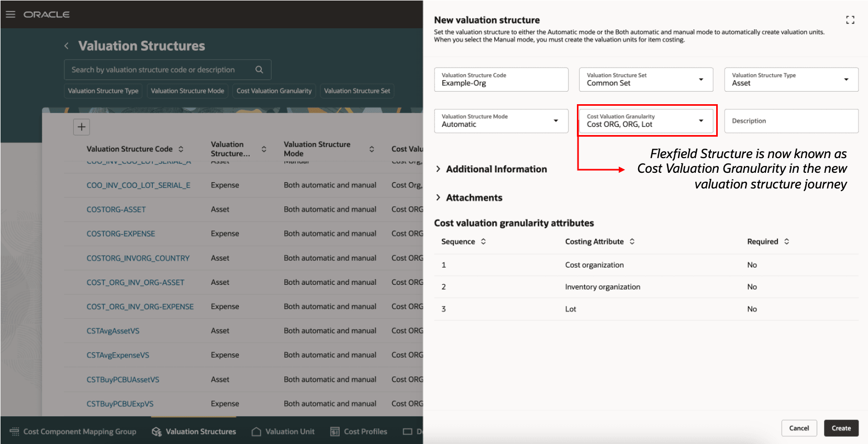Open the Valuation Structure Type dropdown

(x=846, y=80)
